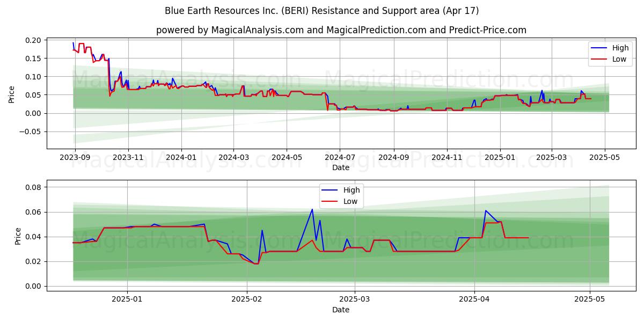Click the 'Date' axis label of bottom chart
This screenshot has height=322, width=644.
click(341, 310)
